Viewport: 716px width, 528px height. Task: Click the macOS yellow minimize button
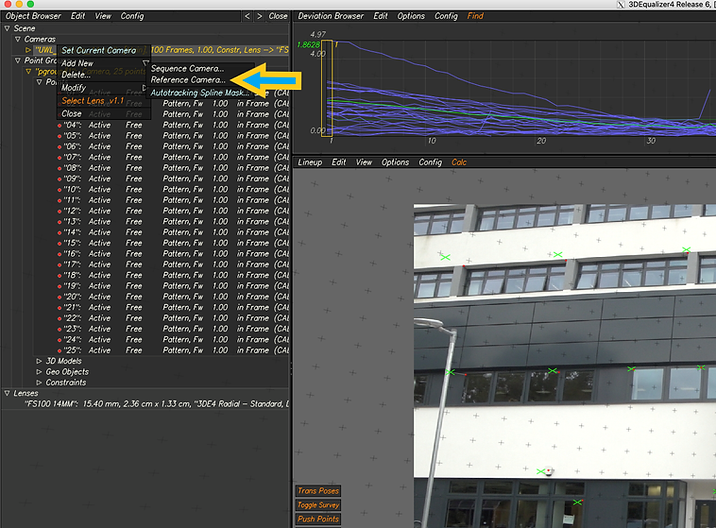coord(19,4)
